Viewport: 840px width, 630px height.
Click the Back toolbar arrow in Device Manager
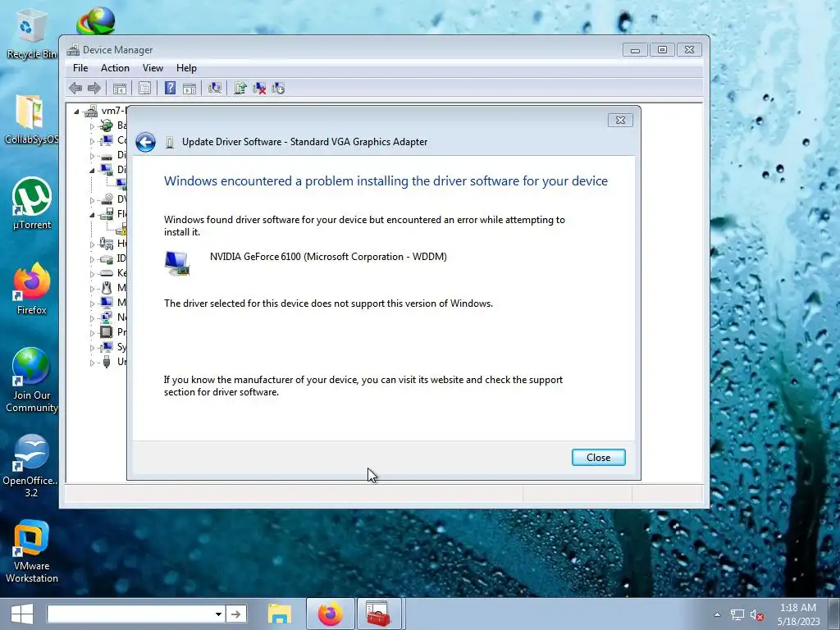point(75,89)
